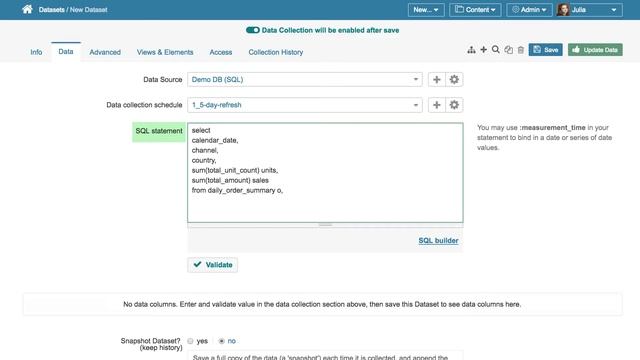Click Julia's user avatar
Screen dimensions: 640x360
tap(563, 10)
